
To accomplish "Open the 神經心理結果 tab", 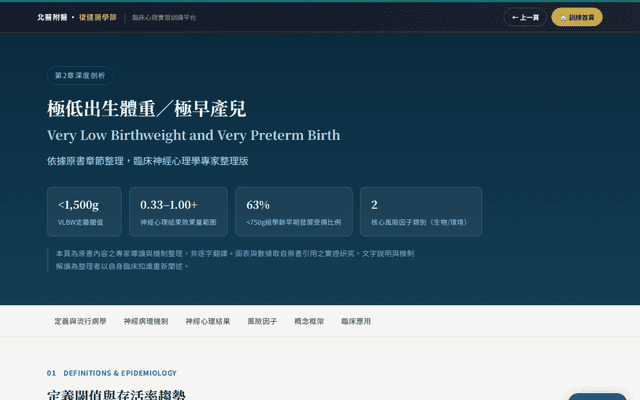I will (208, 321).
